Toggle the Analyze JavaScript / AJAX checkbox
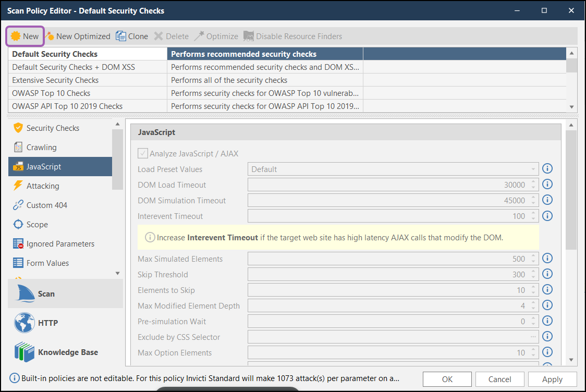This screenshot has height=392, width=586. 143,153
